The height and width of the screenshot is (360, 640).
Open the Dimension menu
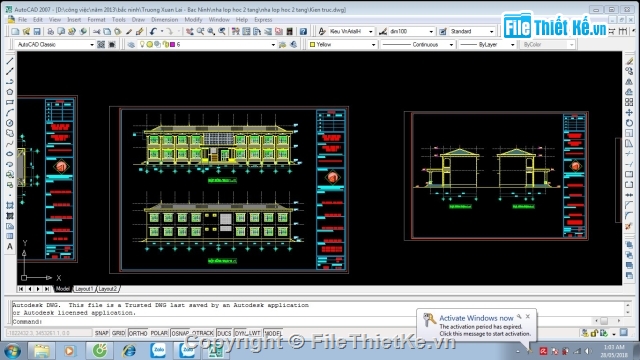[164, 20]
